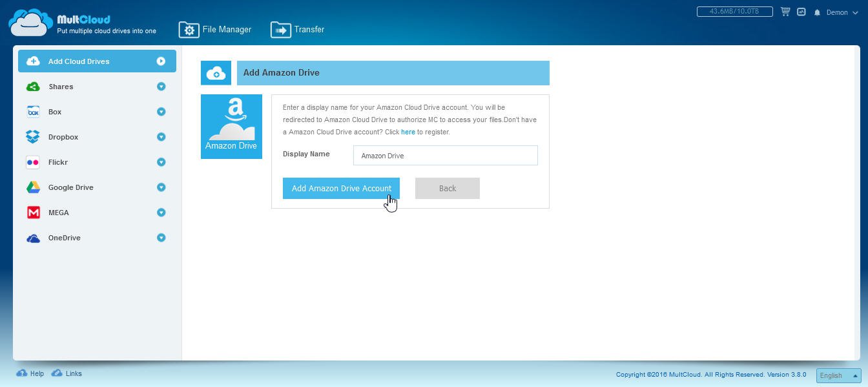Select the OneDrive label in sidebar
Screen dimensions: 868x387
point(65,238)
